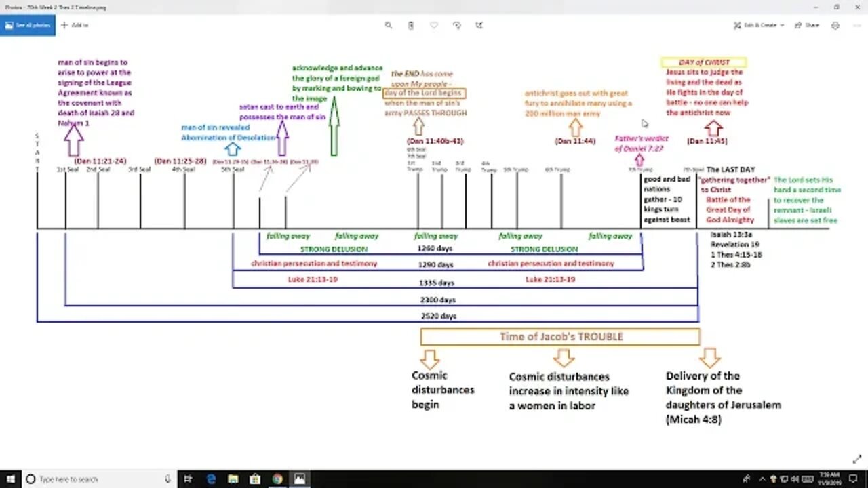Screen dimensions: 868x488
Task: Open the Add to menu
Action: coord(75,25)
